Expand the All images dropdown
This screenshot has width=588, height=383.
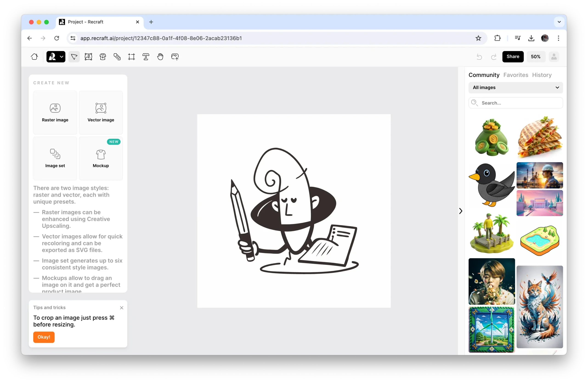point(516,88)
